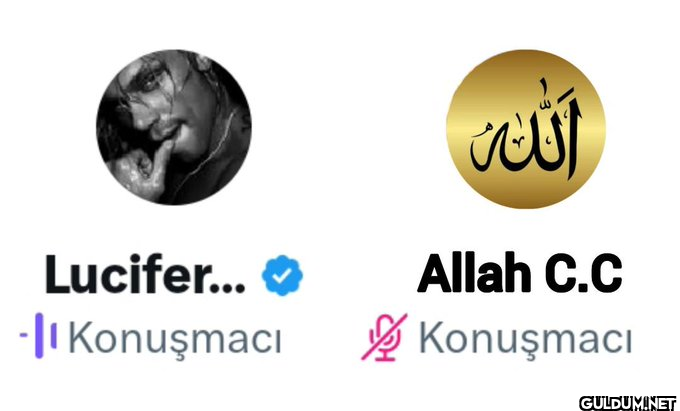Screen dimensions: 680x411
Task: Tap the grayscale face avatar of Lucifer
Action: point(174,127)
